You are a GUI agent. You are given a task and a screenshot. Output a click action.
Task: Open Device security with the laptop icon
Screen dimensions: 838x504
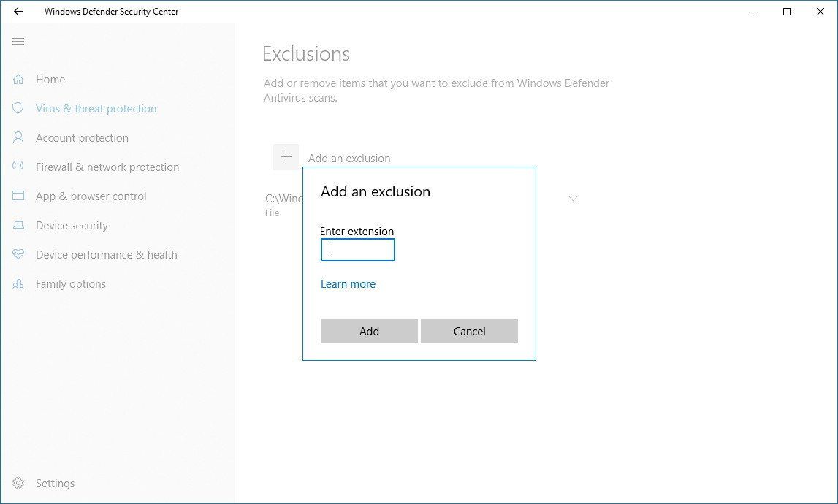click(x=18, y=225)
